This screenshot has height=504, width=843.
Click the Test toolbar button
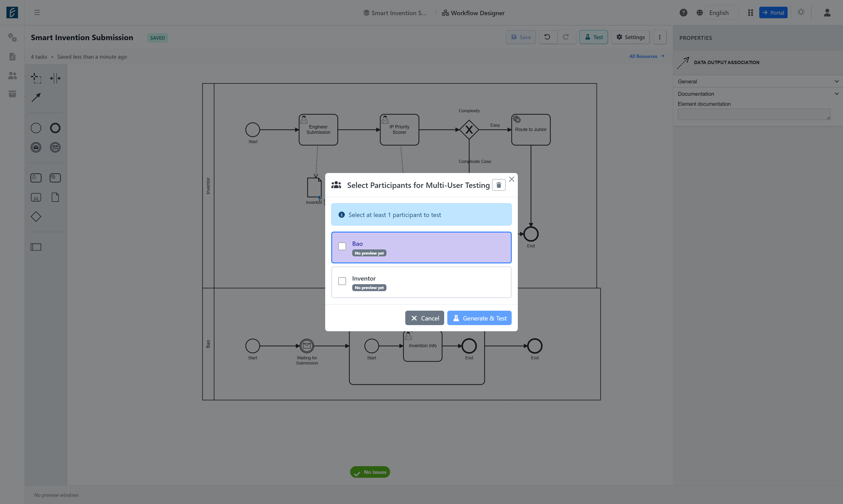594,37
